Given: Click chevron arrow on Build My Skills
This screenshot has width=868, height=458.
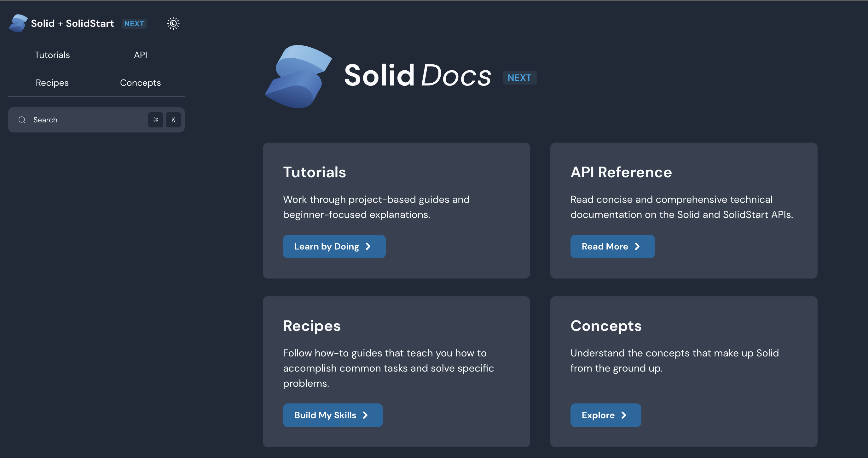Looking at the screenshot, I should [365, 415].
